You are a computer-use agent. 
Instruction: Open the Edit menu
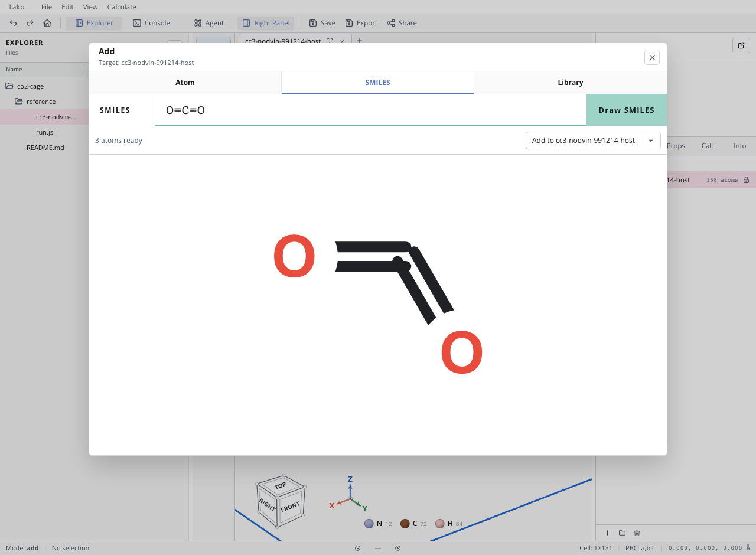click(x=67, y=7)
